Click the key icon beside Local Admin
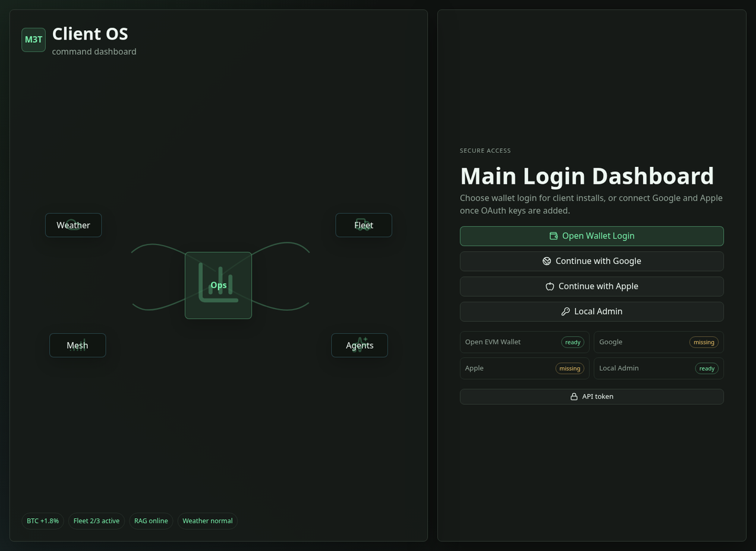Screen dimensions: 756x551 [566, 312]
